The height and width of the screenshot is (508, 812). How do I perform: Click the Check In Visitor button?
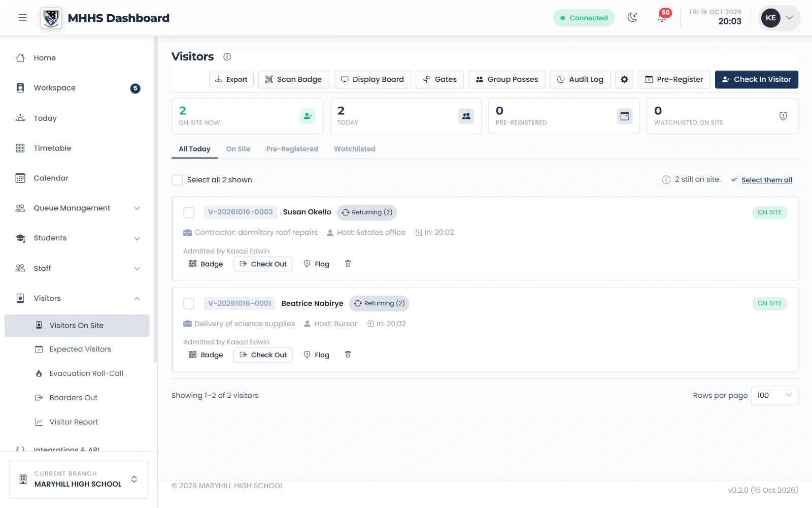coord(757,79)
